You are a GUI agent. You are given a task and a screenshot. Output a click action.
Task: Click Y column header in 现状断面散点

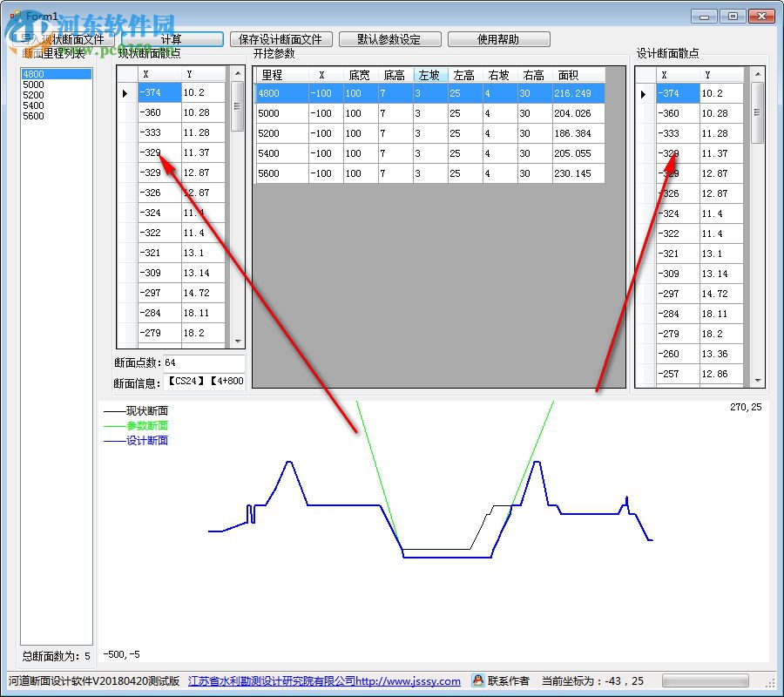click(x=203, y=75)
